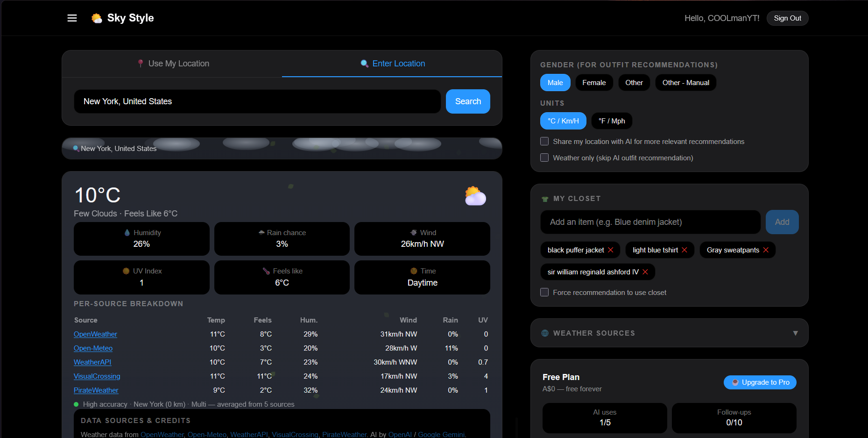Click the Few Clouds · Feels Like 6°C text

click(x=126, y=214)
